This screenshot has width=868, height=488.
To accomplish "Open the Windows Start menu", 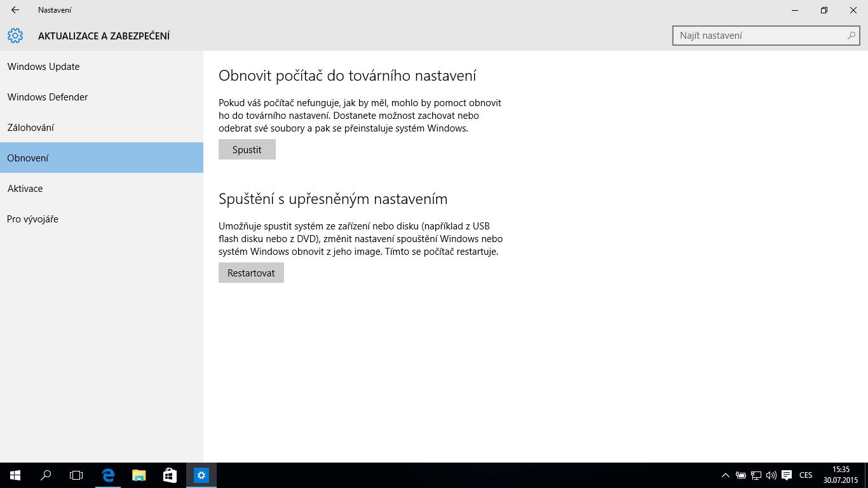I will (x=15, y=475).
